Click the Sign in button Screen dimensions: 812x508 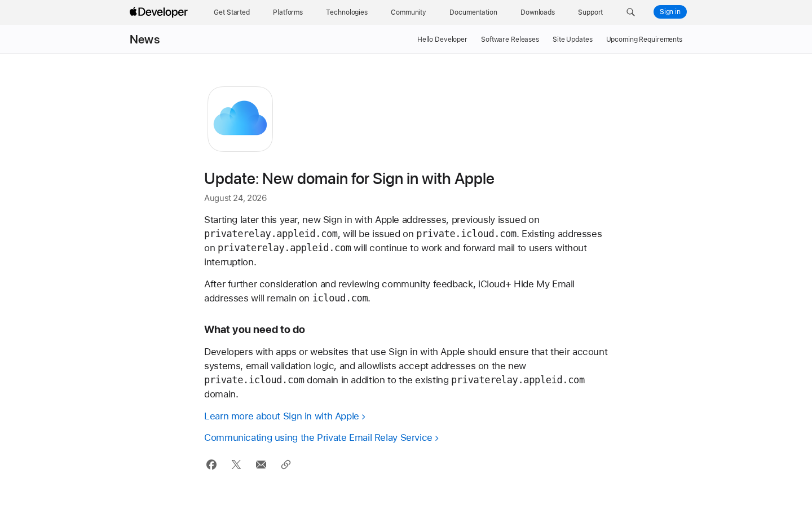point(670,12)
